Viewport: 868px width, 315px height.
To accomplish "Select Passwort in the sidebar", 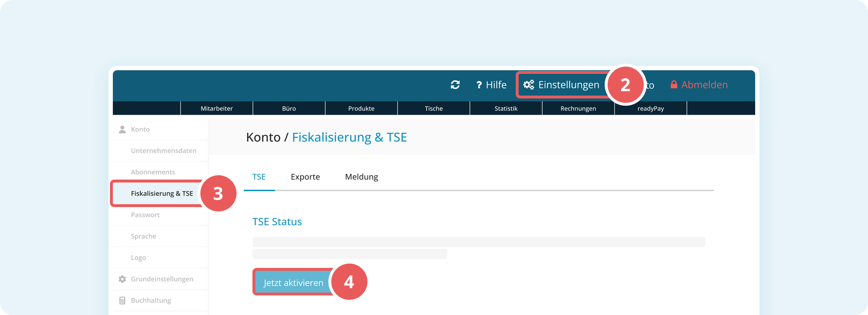I will pos(160,215).
